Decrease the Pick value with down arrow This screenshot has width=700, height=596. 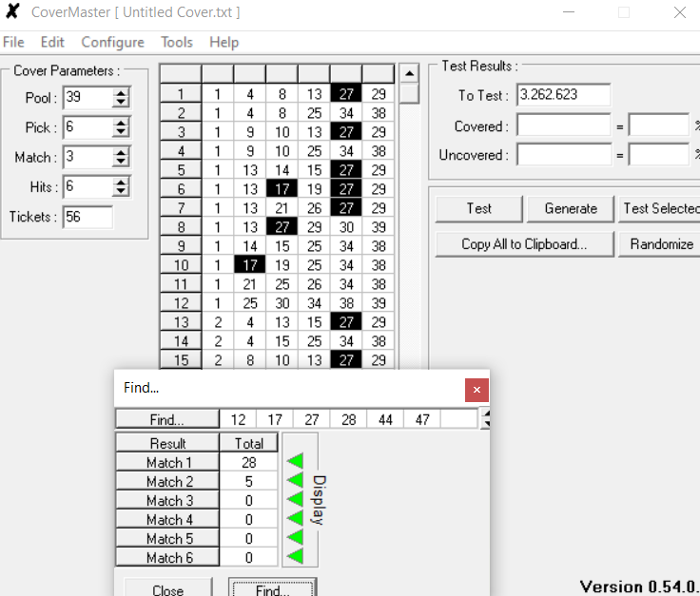point(121,132)
